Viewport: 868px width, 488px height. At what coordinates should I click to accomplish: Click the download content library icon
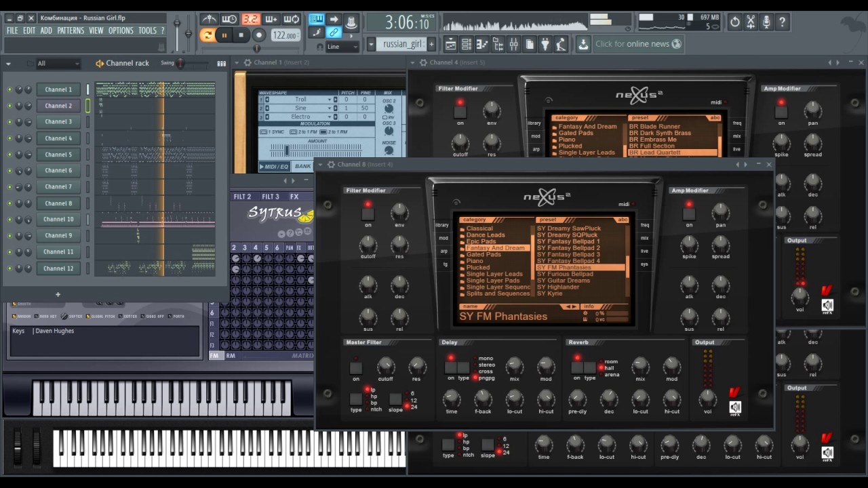583,44
